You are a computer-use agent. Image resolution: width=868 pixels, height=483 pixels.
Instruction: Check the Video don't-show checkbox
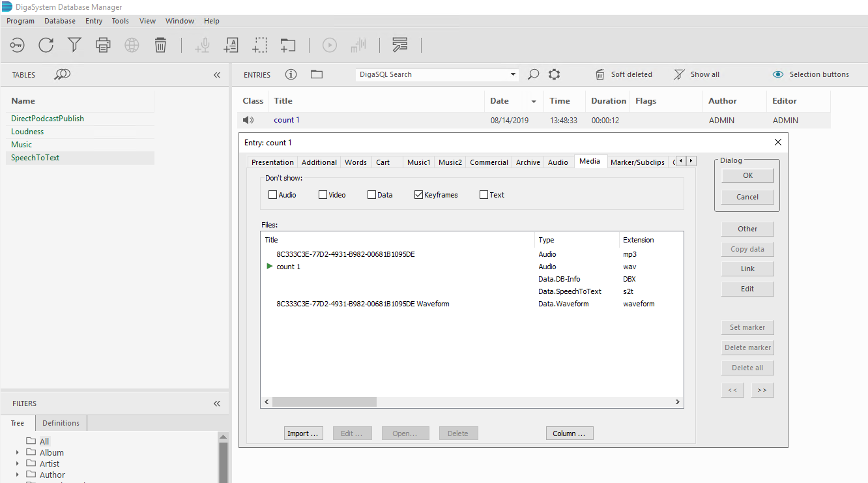pos(323,195)
